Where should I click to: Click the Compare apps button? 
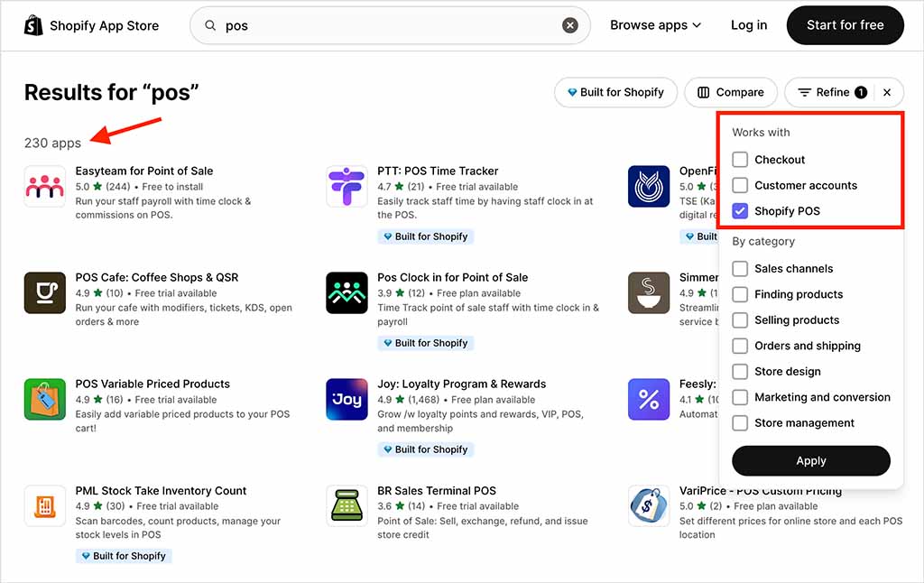731,92
